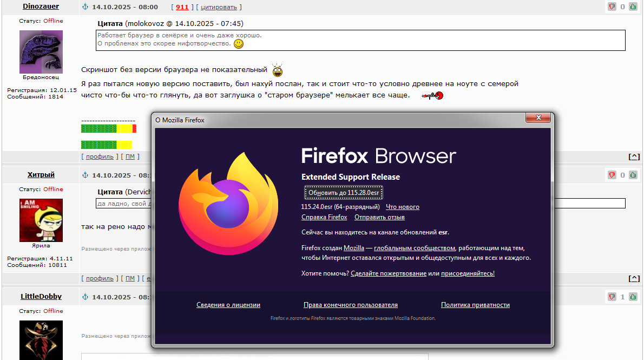
Task: Click '115.24.0esr (64-разрядный)' version text
Action: click(340, 207)
